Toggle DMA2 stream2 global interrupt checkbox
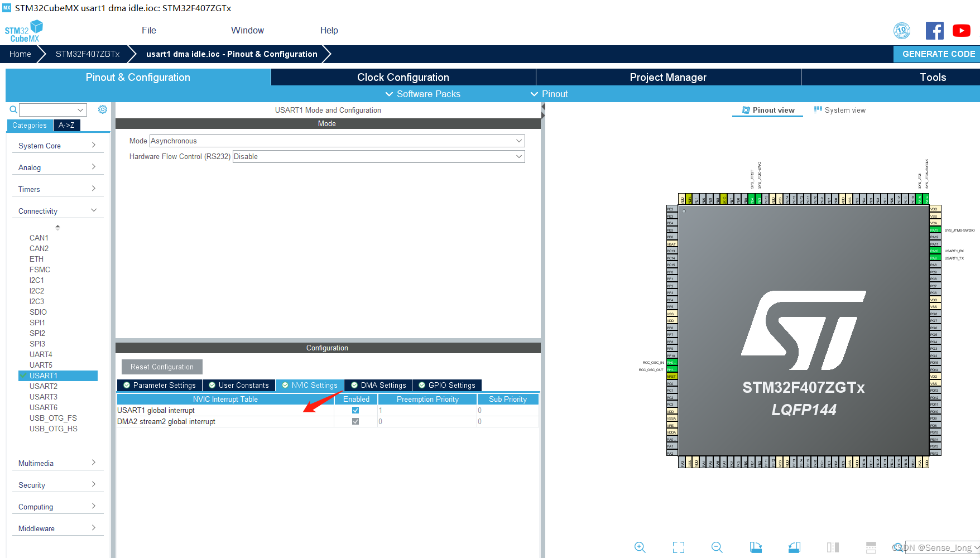 click(356, 421)
